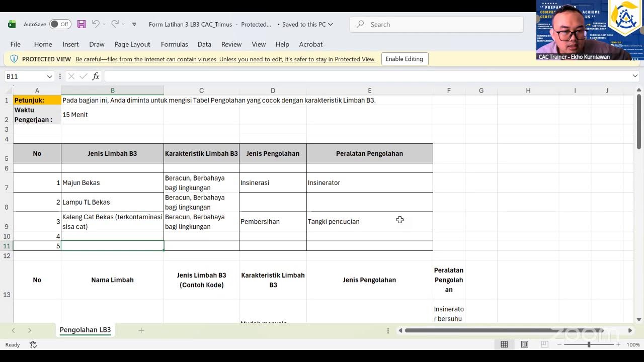Click cell 'Pembersihan'

273,222
